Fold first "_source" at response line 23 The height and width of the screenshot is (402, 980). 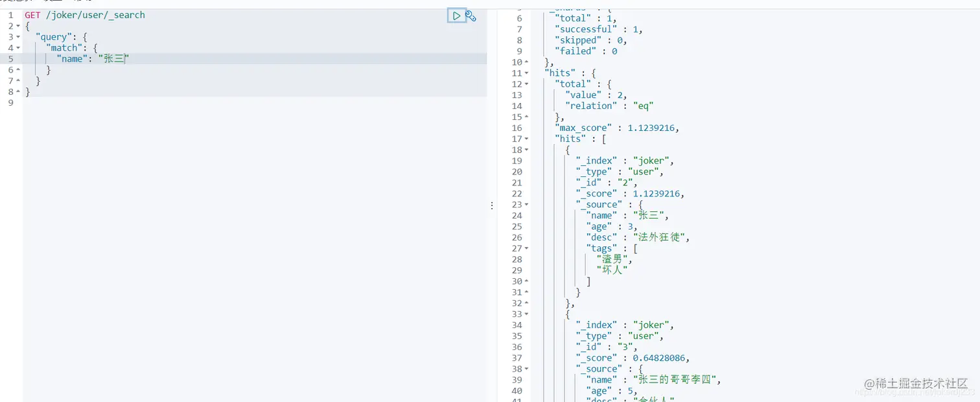coord(526,205)
